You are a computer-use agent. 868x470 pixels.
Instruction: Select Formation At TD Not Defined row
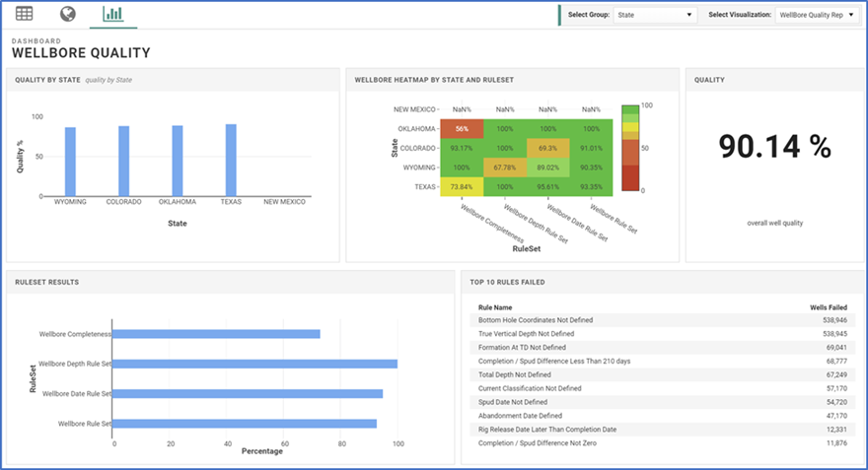[663, 347]
